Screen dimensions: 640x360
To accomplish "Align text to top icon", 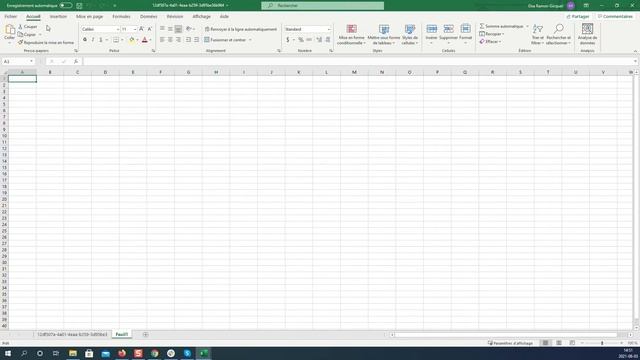I will [162, 29].
